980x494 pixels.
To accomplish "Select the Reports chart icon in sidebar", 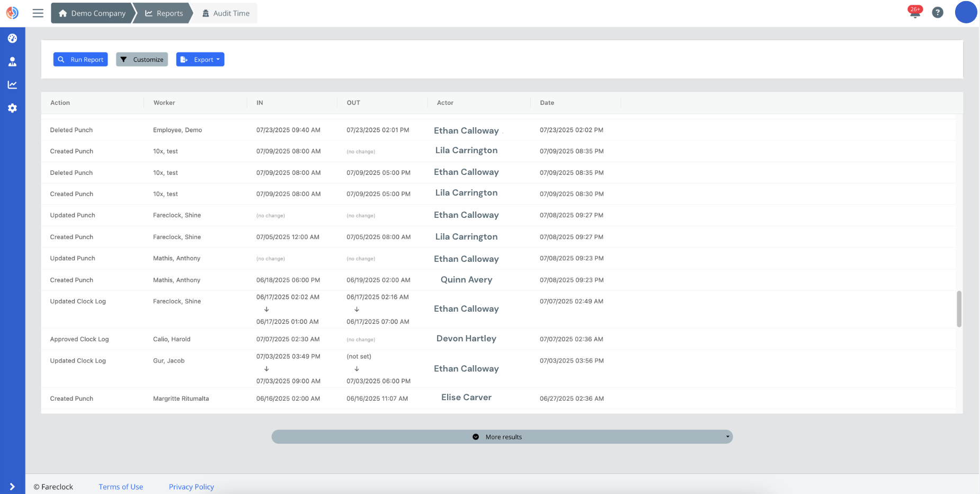I will click(12, 84).
